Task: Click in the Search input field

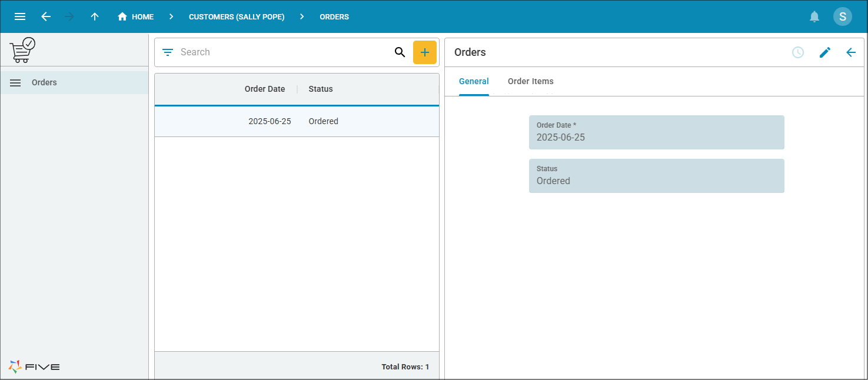Action: pyautogui.click(x=282, y=52)
